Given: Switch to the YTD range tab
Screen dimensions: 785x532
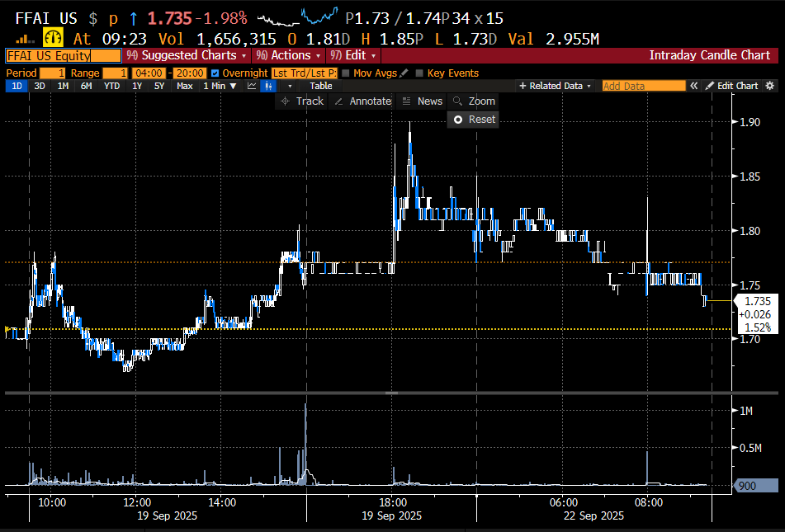Looking at the screenshot, I should coord(111,86).
